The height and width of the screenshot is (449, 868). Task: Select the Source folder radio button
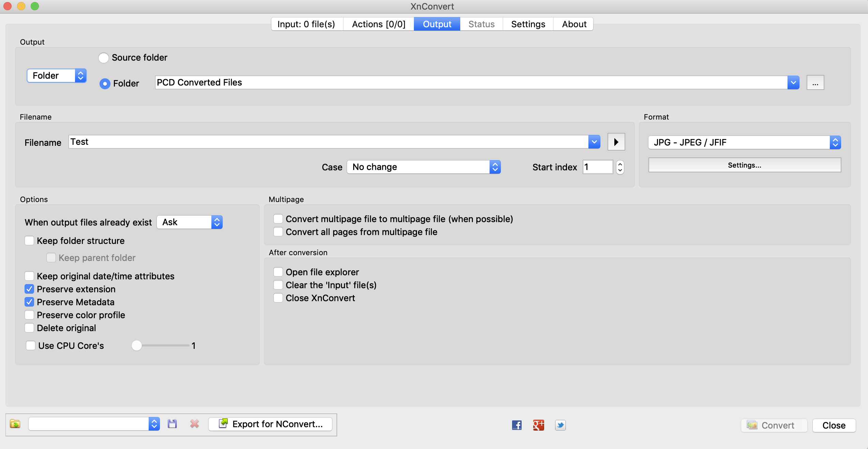(x=104, y=58)
